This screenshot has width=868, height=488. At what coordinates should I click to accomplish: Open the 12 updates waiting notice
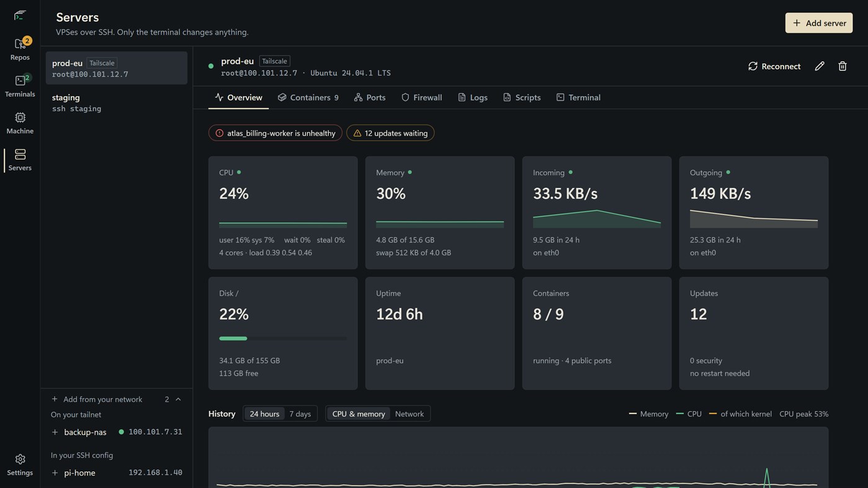click(x=390, y=133)
